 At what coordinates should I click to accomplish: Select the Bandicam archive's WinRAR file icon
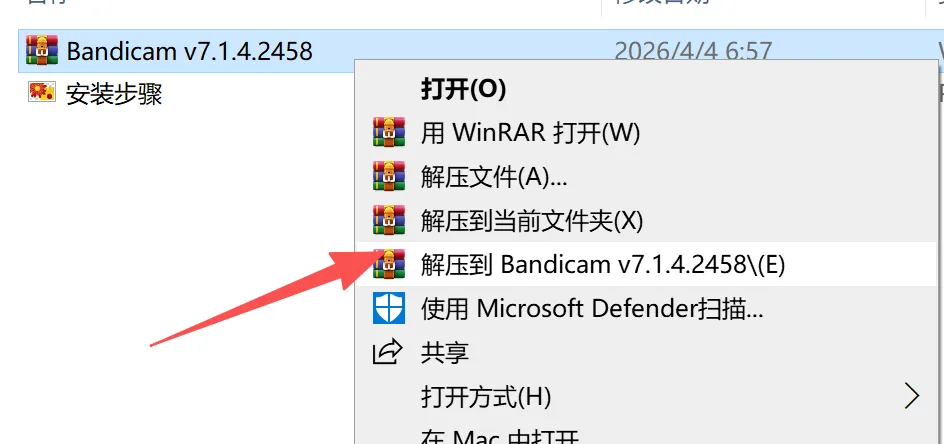click(42, 51)
